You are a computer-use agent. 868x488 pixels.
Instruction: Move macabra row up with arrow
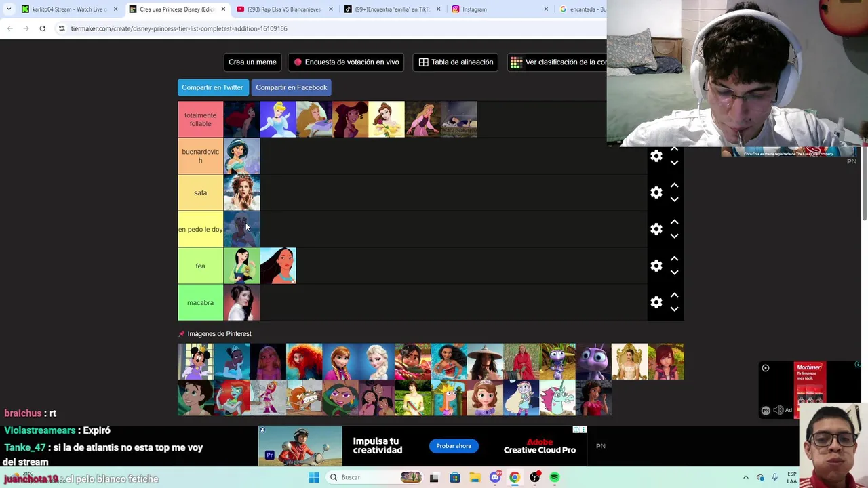click(674, 295)
